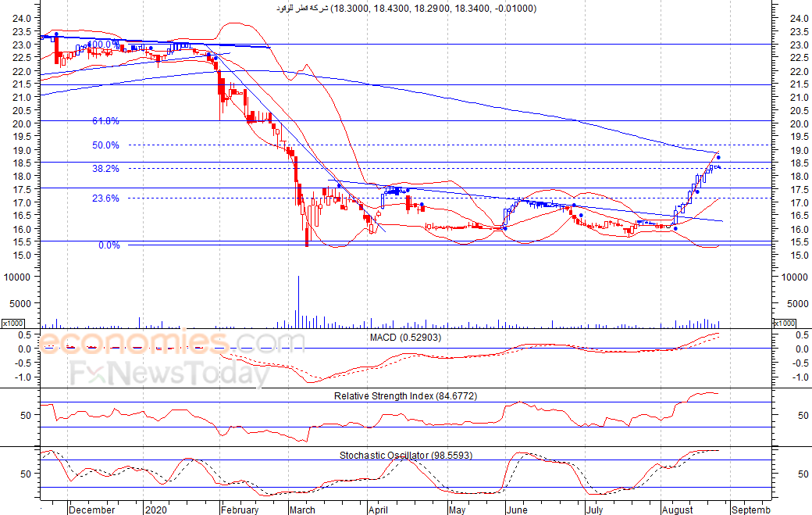Click the chart title with price quotes
Image resolution: width=812 pixels, height=515 pixels.
coord(406,9)
